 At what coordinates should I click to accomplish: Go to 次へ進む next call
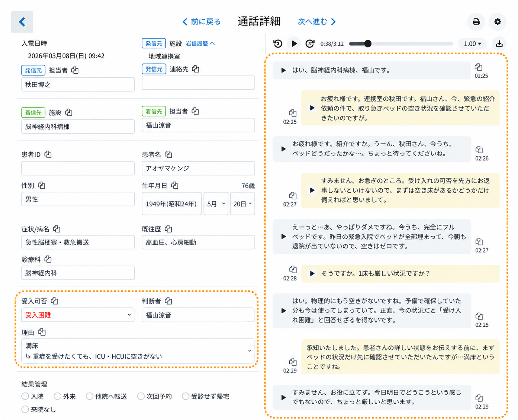click(317, 22)
